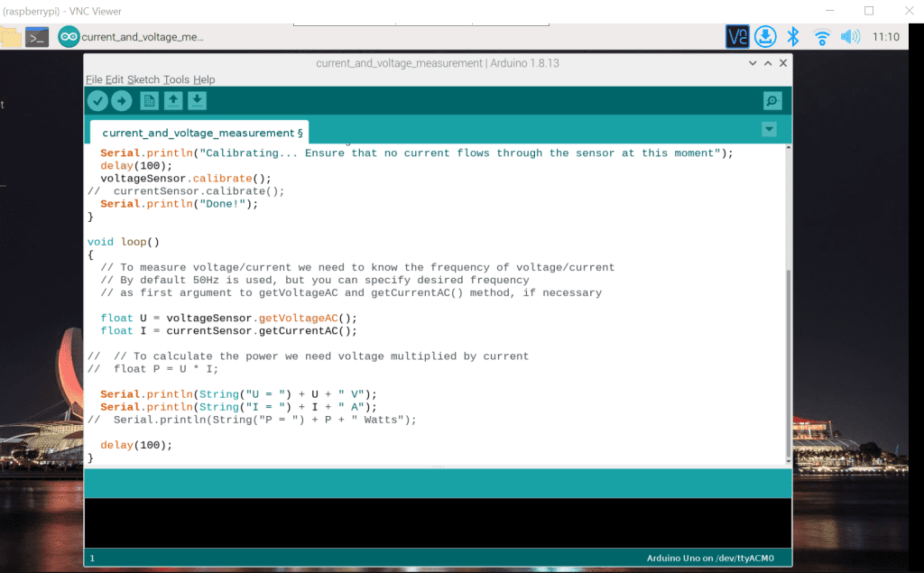Open the Wi-Fi network tray icon
The height and width of the screenshot is (573, 924).
point(821,37)
